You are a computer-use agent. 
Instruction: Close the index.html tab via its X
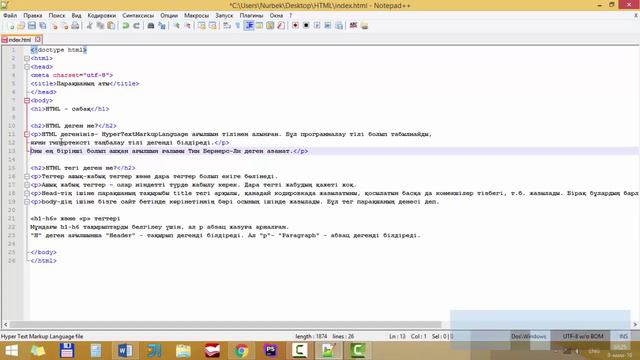(x=38, y=40)
